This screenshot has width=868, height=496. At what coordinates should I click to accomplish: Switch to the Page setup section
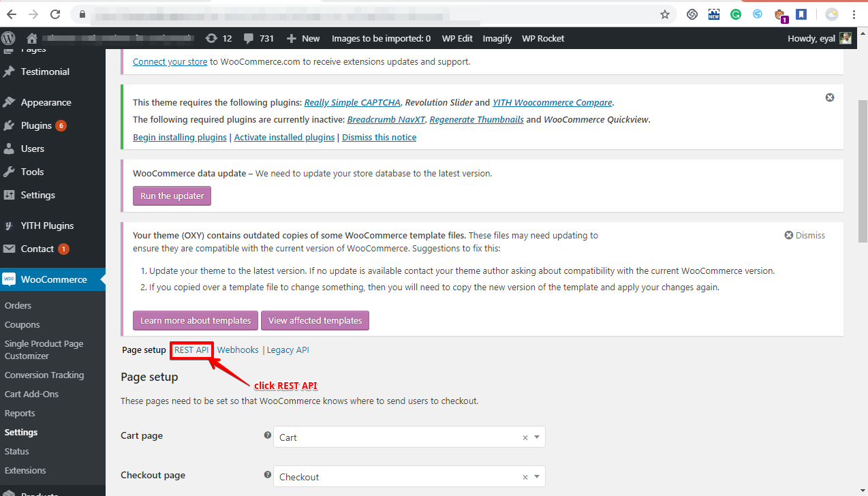tap(144, 350)
